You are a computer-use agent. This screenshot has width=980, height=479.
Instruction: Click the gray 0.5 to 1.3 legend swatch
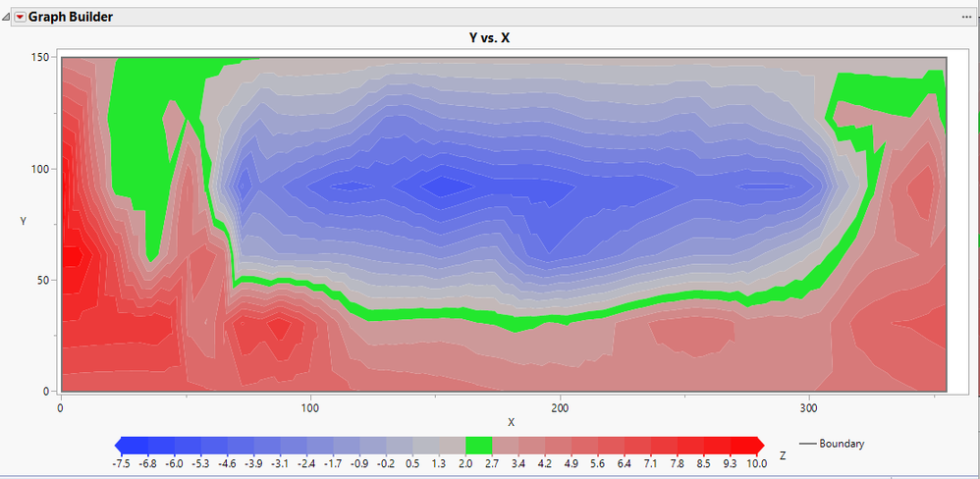[425, 445]
